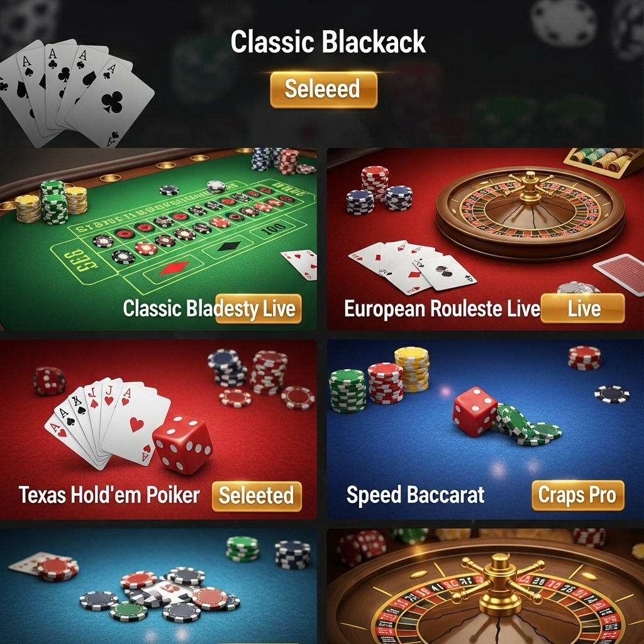Click the Seleeted button on Texas Hold'em
Image resolution: width=644 pixels, height=644 pixels.
pos(257,496)
